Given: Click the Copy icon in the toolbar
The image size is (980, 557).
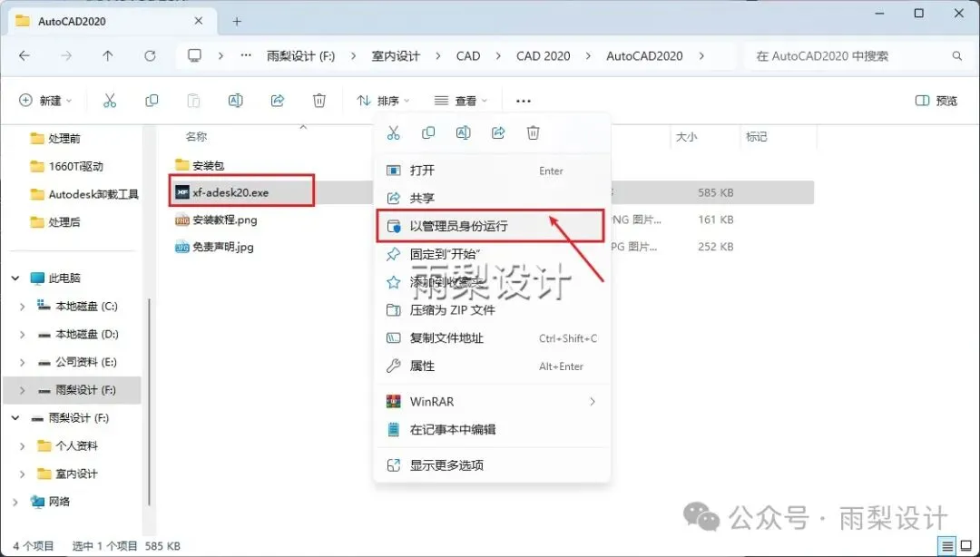Looking at the screenshot, I should [x=152, y=101].
